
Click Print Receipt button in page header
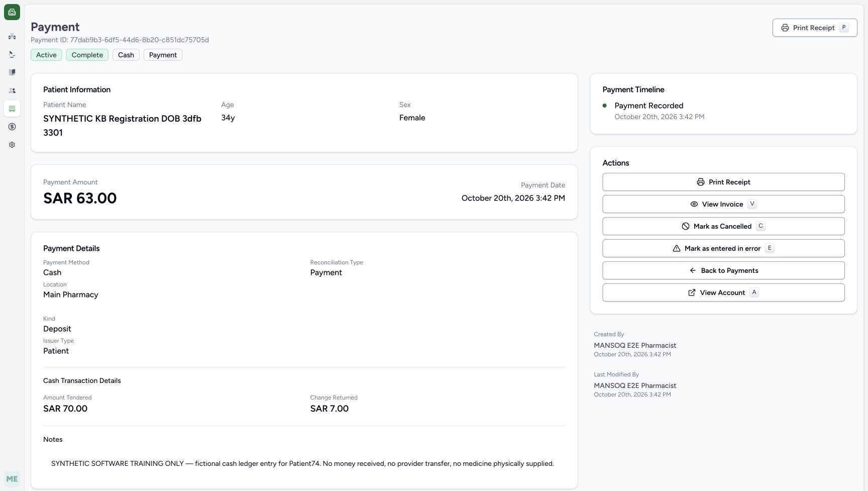click(x=814, y=28)
